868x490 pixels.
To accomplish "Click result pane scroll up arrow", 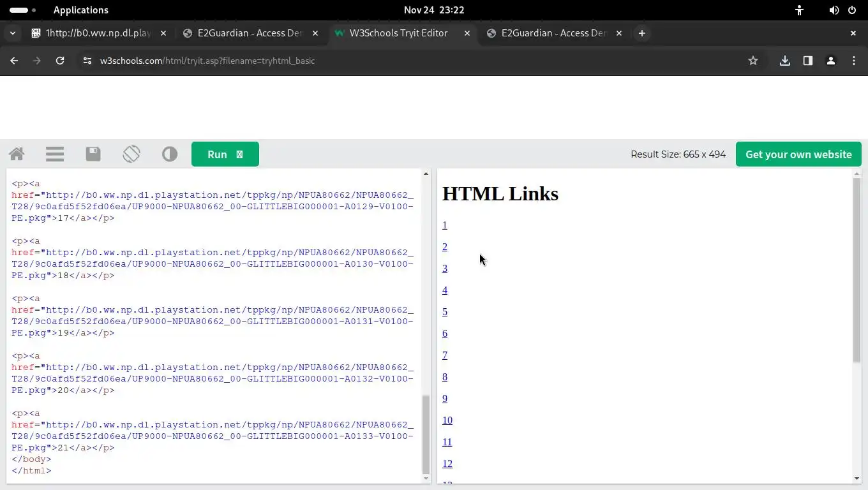I will pos(857,174).
